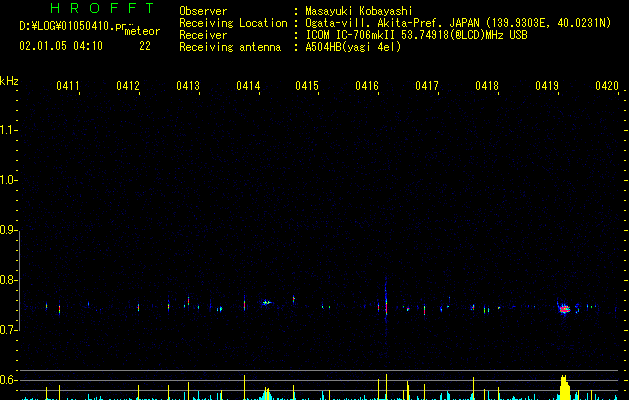Click the 0.8 frequency axis label
629x400 pixels.
(8, 280)
